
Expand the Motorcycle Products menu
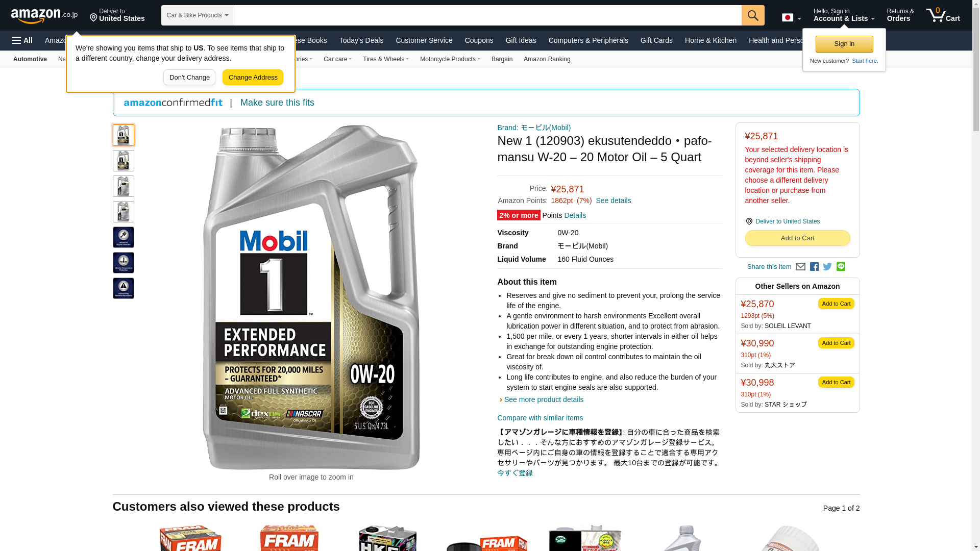pyautogui.click(x=450, y=59)
